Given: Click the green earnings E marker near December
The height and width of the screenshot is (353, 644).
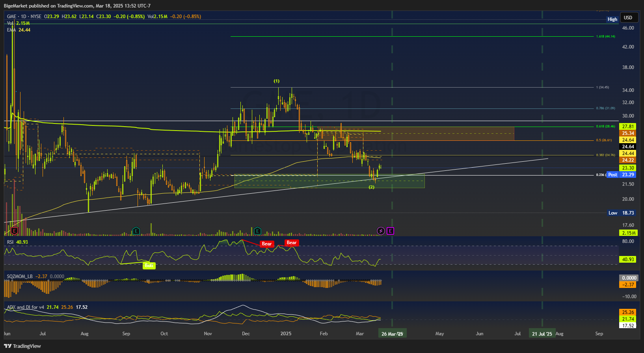Looking at the screenshot, I should (x=257, y=231).
